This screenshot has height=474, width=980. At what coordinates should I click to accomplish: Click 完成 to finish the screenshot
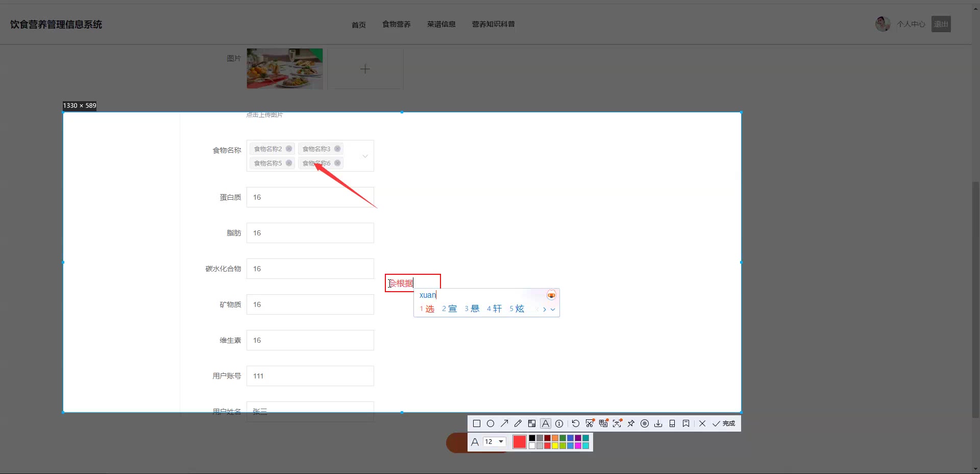tap(724, 423)
